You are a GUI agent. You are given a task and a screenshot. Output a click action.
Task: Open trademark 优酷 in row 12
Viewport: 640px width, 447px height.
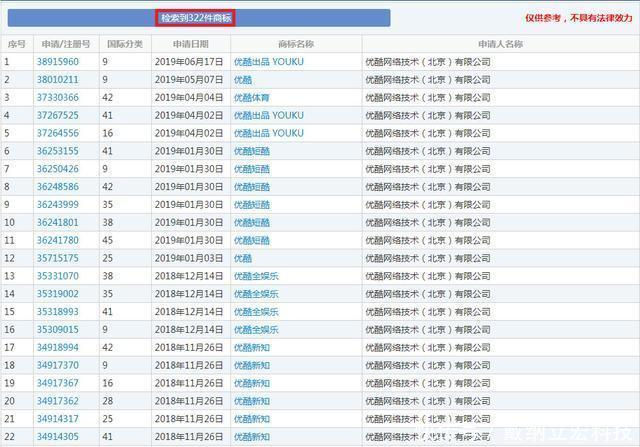[x=243, y=258]
